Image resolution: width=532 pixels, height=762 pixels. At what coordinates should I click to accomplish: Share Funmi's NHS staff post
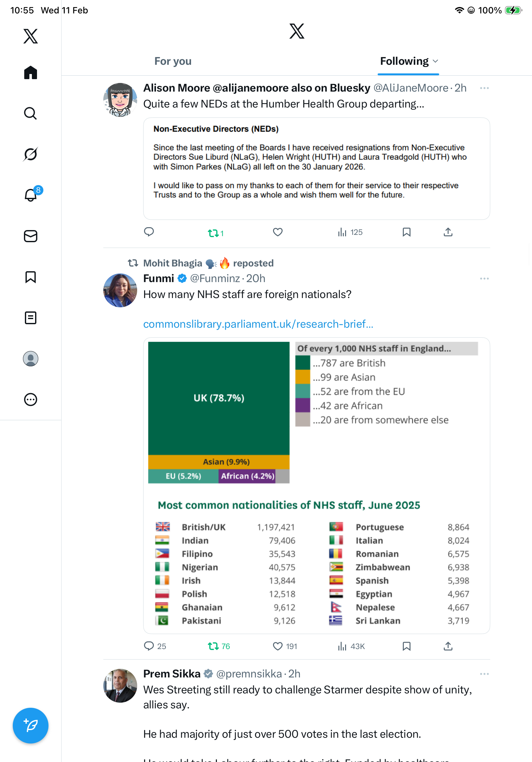point(448,646)
